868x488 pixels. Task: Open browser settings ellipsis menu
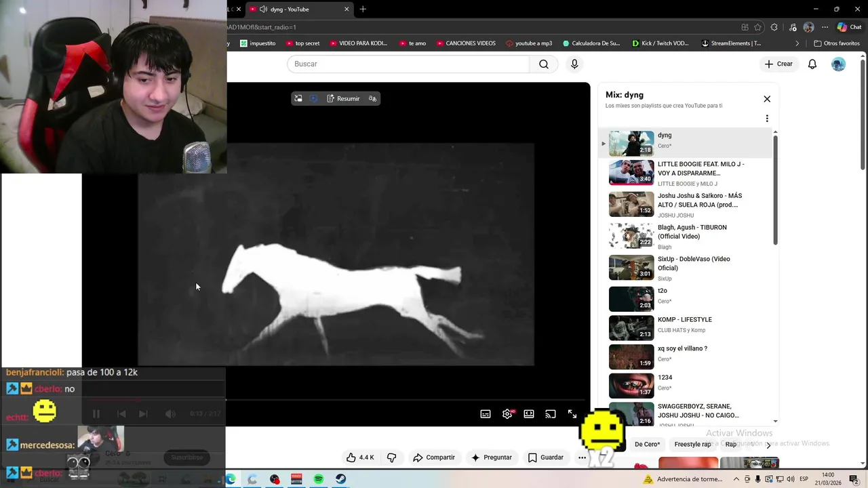pyautogui.click(x=825, y=27)
